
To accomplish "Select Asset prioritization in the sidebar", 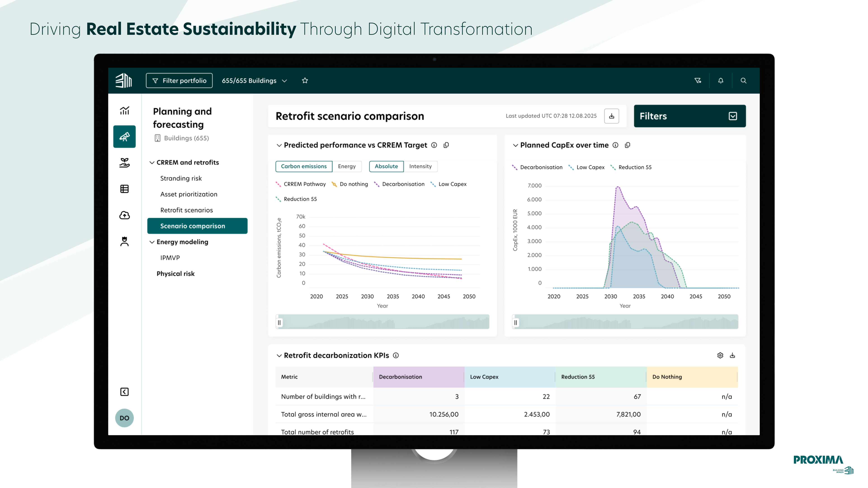I will (x=189, y=194).
